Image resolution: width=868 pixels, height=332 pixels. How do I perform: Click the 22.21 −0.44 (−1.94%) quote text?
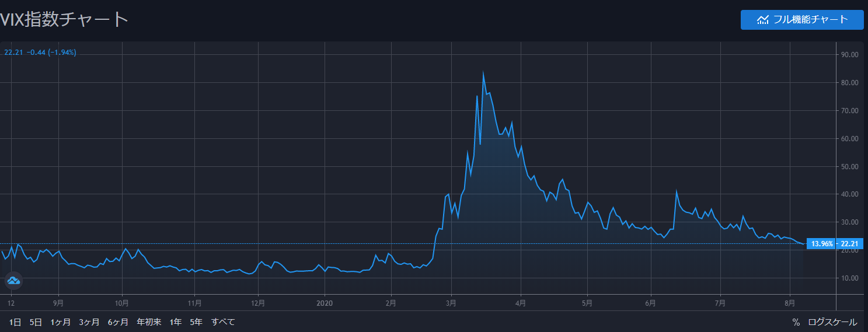point(40,53)
